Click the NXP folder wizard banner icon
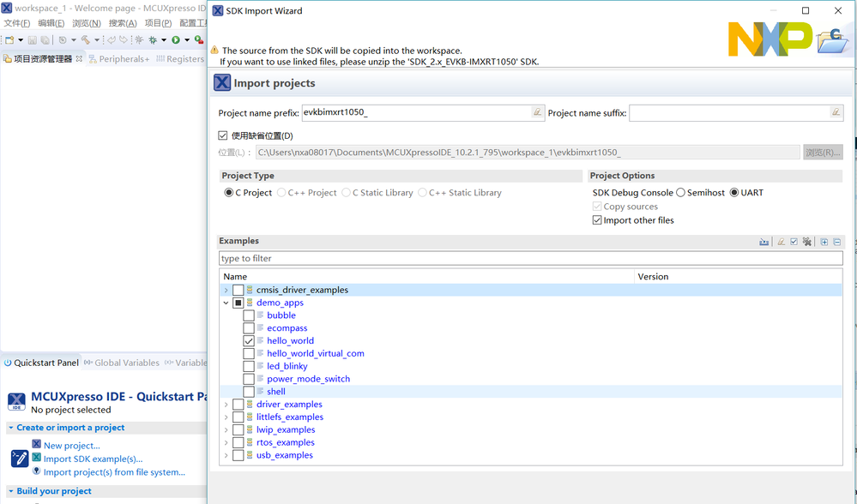Viewport: 857px width, 504px height. click(832, 40)
